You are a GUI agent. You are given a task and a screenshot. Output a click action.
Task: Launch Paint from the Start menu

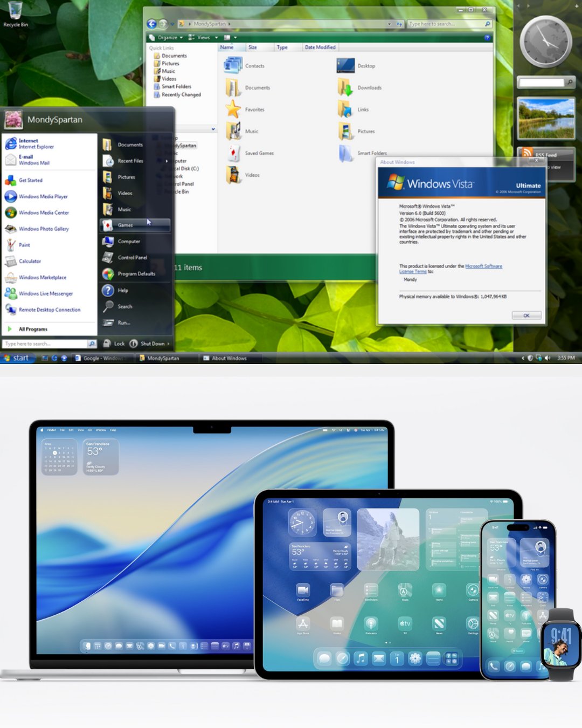click(x=17, y=245)
